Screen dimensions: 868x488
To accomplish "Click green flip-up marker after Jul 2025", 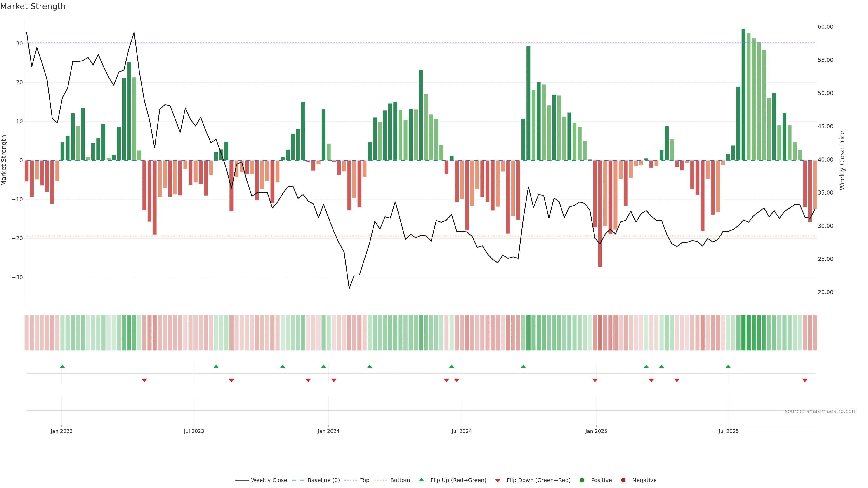I will click(x=728, y=366).
